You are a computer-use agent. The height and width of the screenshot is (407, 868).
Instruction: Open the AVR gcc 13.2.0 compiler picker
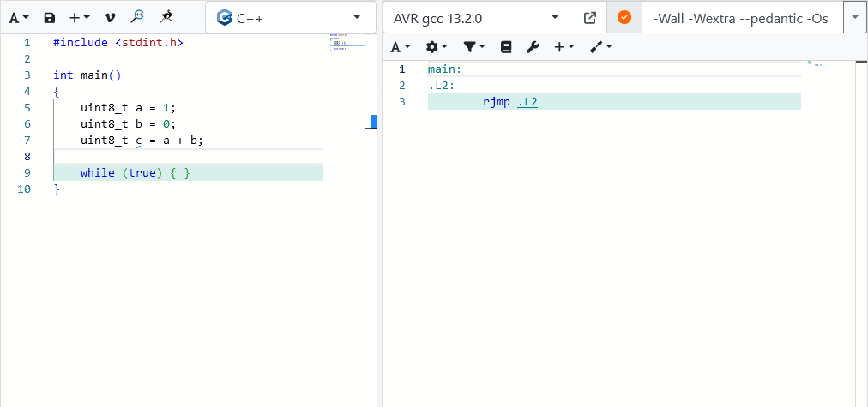tap(476, 17)
